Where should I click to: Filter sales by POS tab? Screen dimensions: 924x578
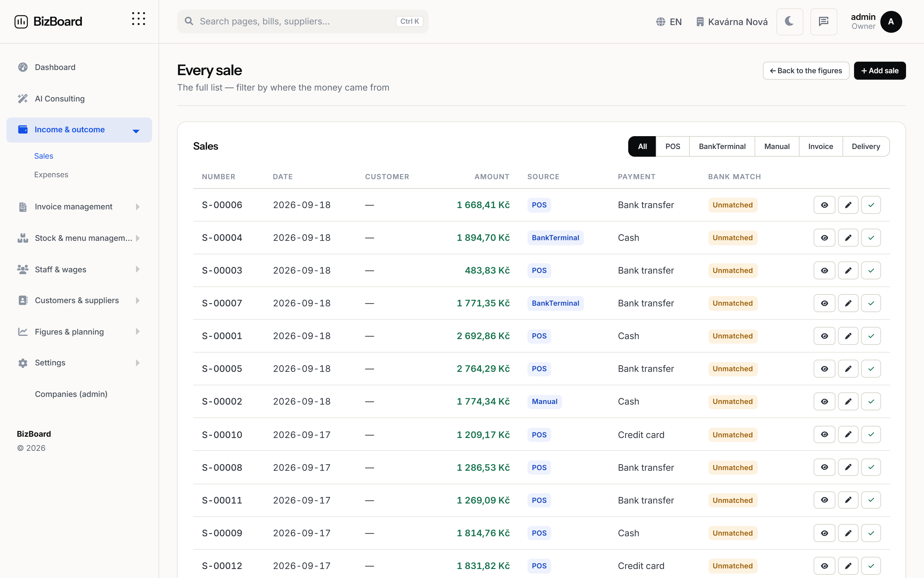pos(672,146)
